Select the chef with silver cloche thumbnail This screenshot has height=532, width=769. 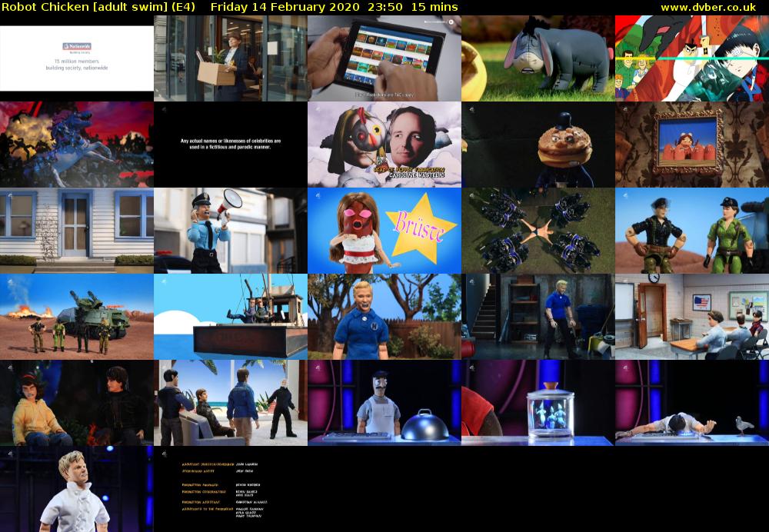384,403
